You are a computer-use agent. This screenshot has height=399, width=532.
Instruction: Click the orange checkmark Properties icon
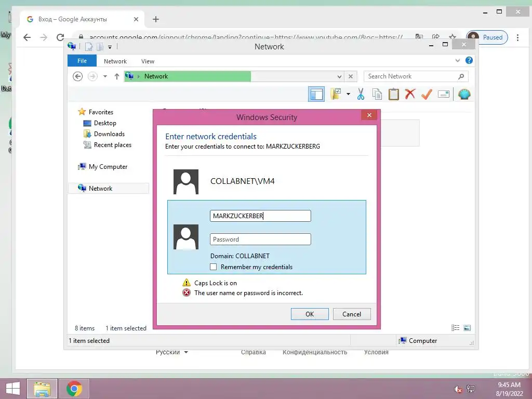pos(427,94)
